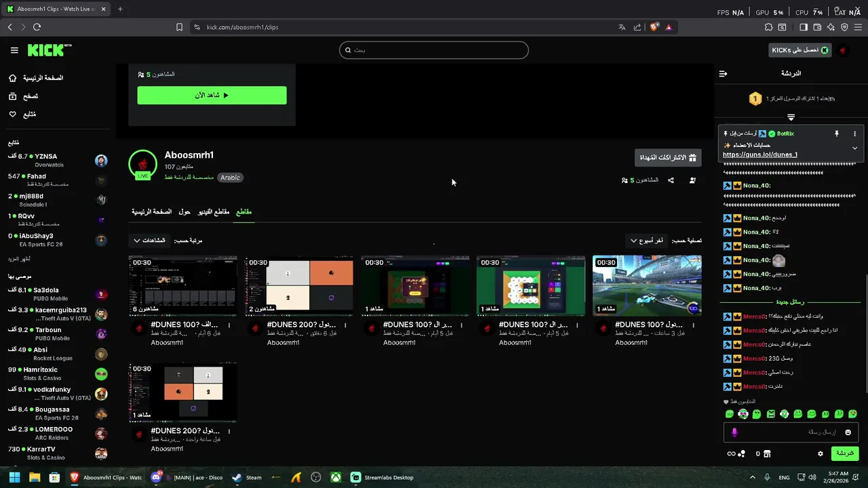Image resolution: width=868 pixels, height=488 pixels.
Task: Click the share page icon in address bar
Action: pos(637,27)
